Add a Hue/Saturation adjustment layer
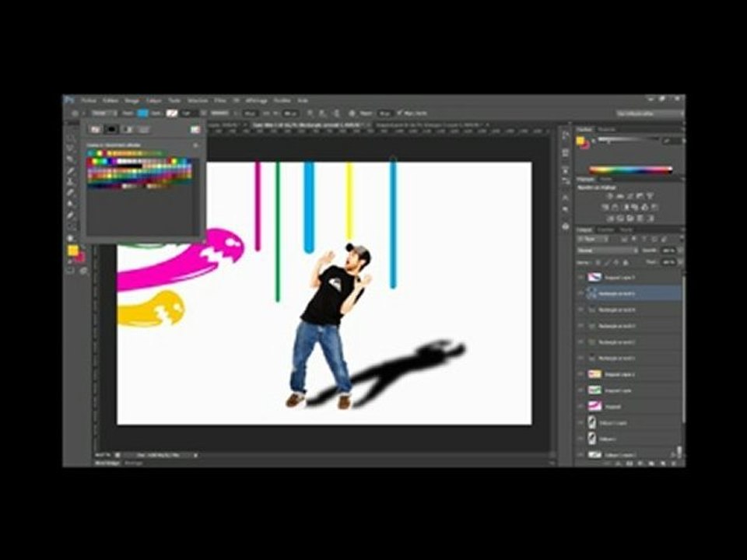The height and width of the screenshot is (560, 747). tap(605, 208)
